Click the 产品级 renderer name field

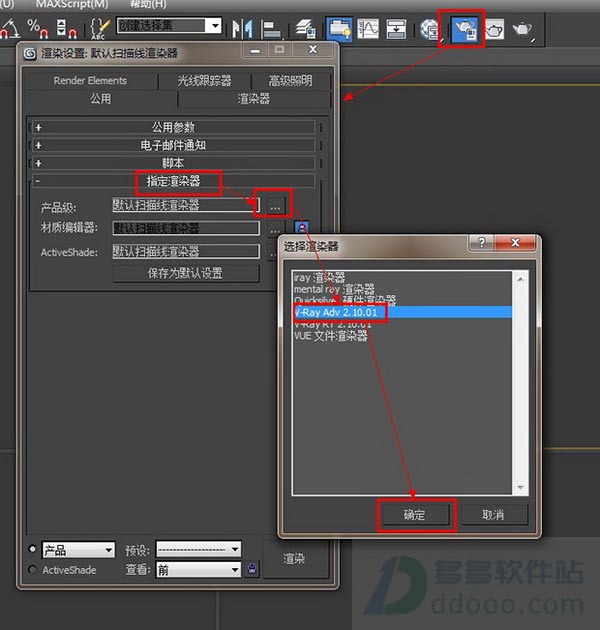186,205
